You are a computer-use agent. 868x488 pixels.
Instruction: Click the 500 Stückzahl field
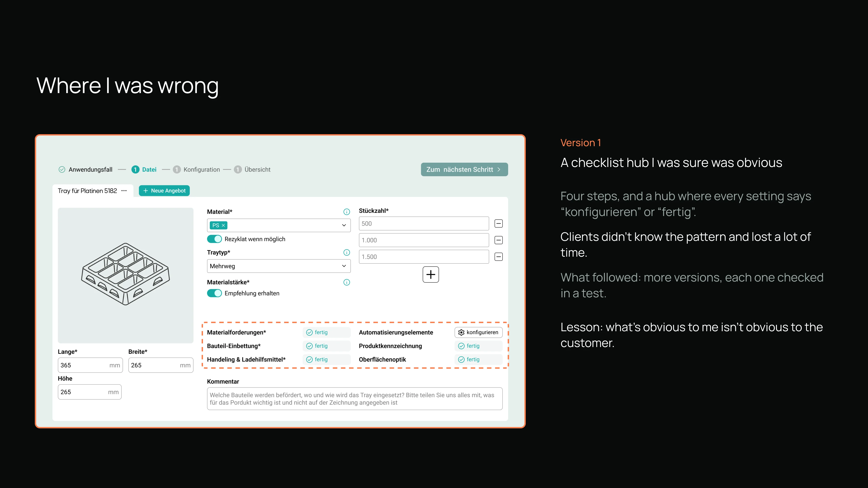pos(424,224)
